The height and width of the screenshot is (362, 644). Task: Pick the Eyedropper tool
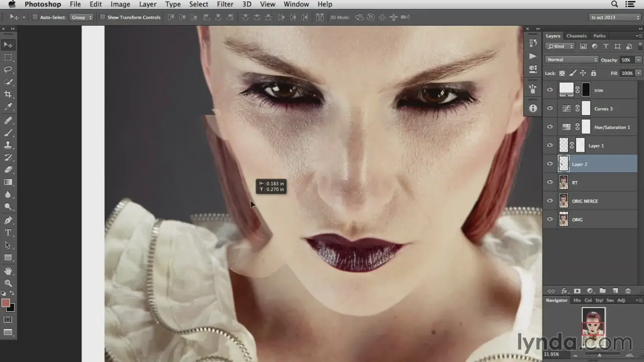8,107
